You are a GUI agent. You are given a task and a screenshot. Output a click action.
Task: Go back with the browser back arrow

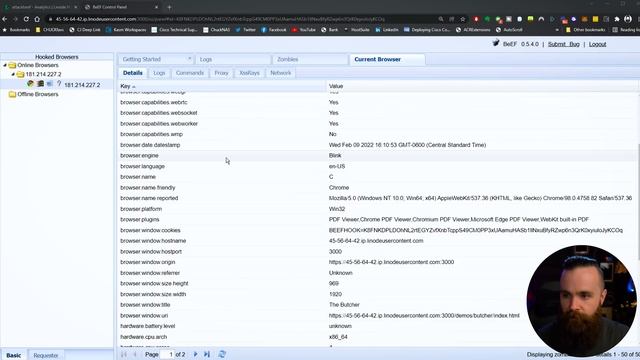(5, 19)
